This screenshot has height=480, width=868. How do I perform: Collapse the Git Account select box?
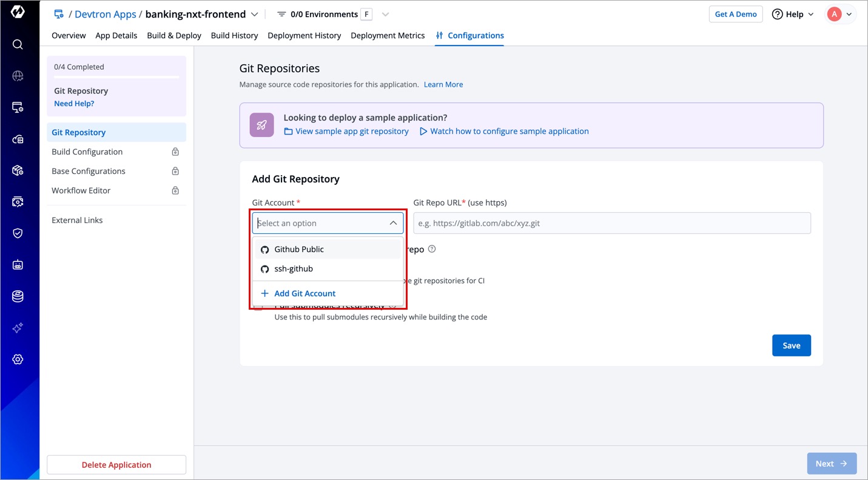pyautogui.click(x=393, y=223)
